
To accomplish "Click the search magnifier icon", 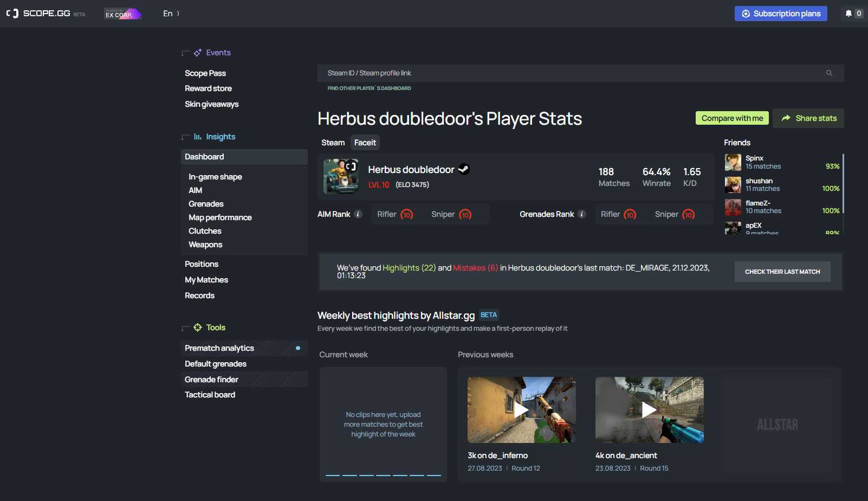I will [829, 73].
